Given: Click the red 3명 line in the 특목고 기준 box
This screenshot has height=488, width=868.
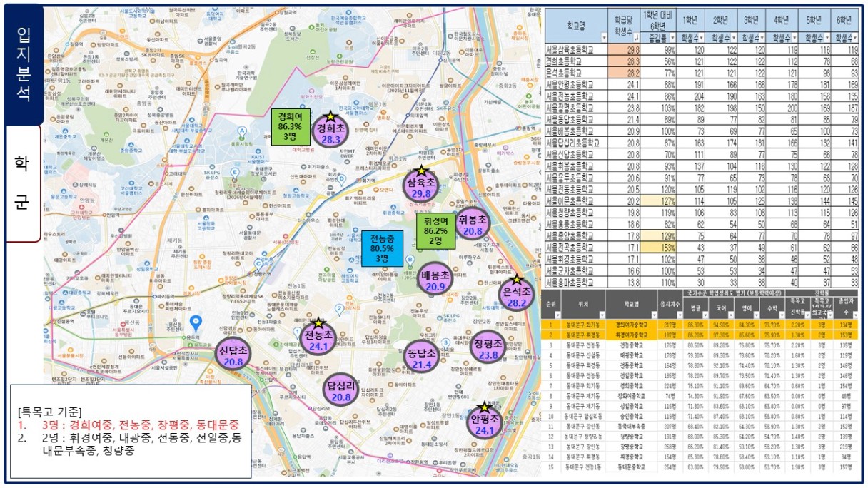Looking at the screenshot, I should (128, 424).
